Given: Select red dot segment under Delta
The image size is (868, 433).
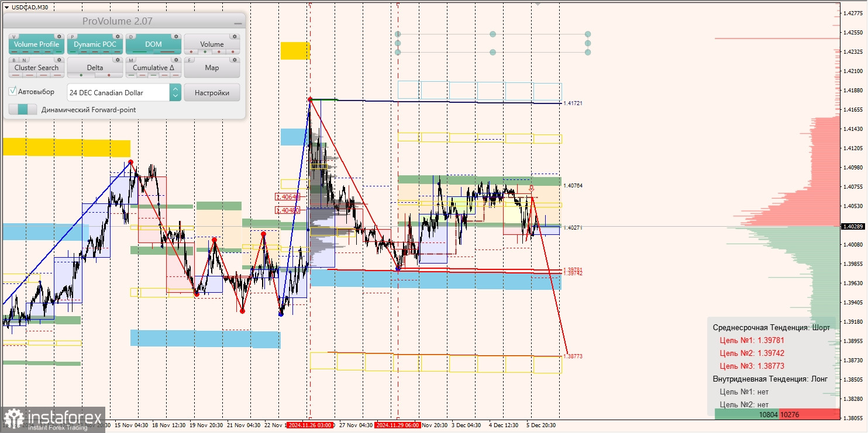Looking at the screenshot, I should (109, 75).
